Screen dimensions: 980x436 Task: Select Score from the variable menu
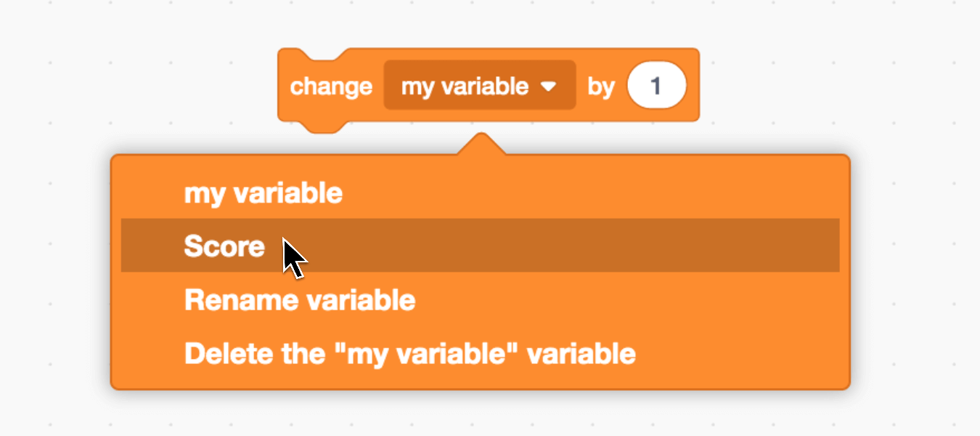tap(224, 246)
